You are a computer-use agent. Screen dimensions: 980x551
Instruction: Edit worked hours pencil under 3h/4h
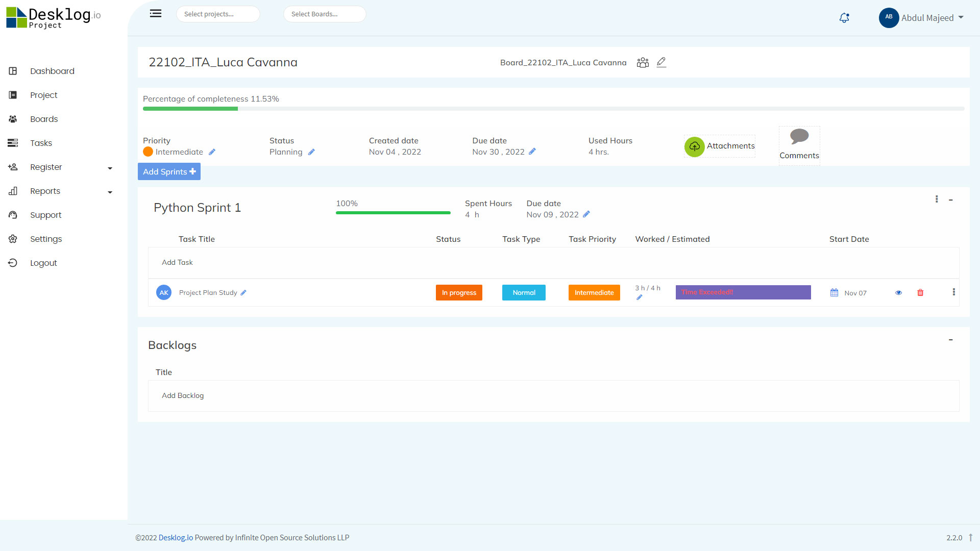(640, 297)
